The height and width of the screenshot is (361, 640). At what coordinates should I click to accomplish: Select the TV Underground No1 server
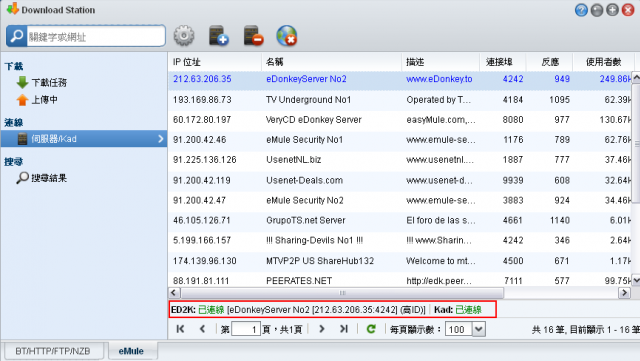[x=308, y=100]
